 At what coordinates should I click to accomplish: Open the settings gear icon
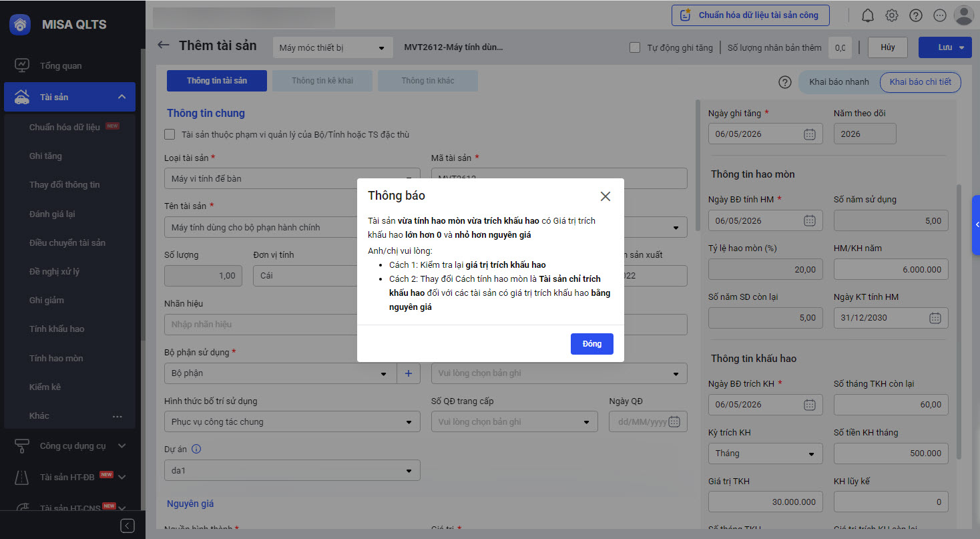coord(892,15)
